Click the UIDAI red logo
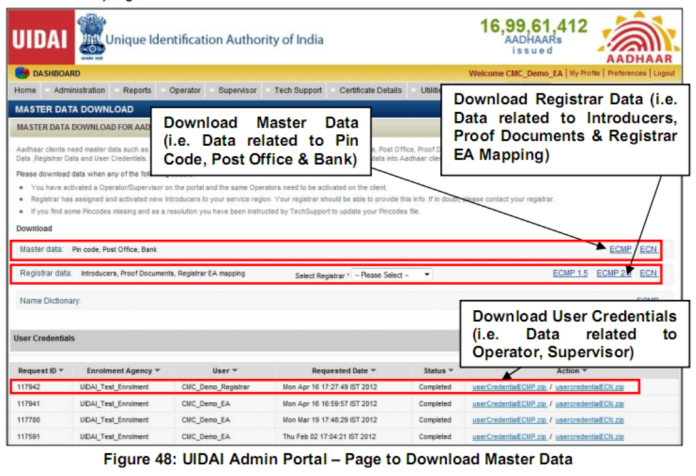Screen dimensions: 696x476 click(x=41, y=38)
